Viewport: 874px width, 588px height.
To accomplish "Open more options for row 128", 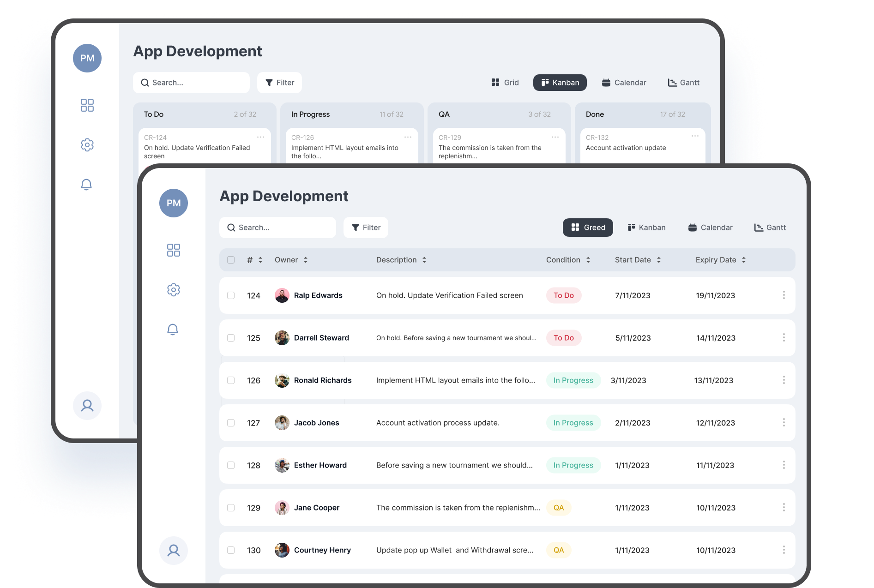I will point(784,465).
